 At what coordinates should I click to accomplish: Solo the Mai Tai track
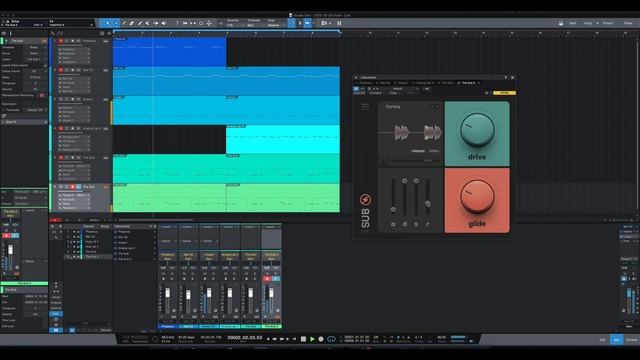67,70
